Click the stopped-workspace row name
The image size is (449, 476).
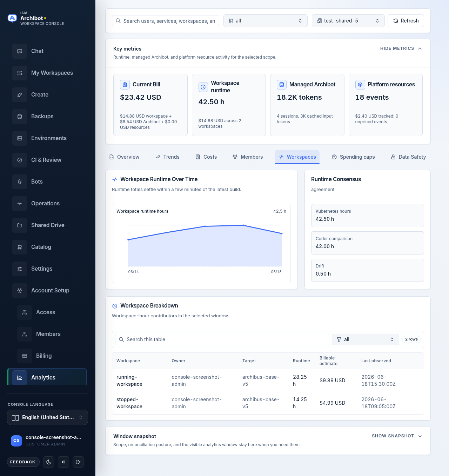coord(129,403)
